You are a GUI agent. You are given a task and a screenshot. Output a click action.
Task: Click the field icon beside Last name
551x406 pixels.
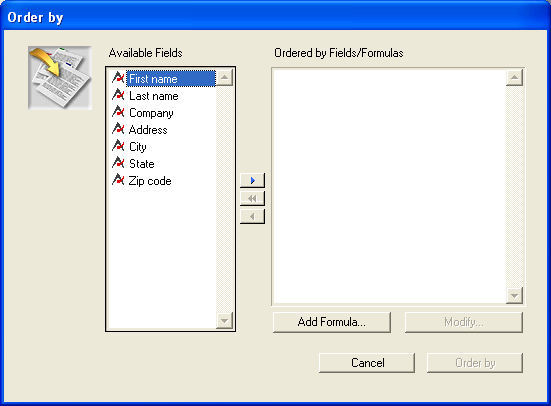(118, 95)
